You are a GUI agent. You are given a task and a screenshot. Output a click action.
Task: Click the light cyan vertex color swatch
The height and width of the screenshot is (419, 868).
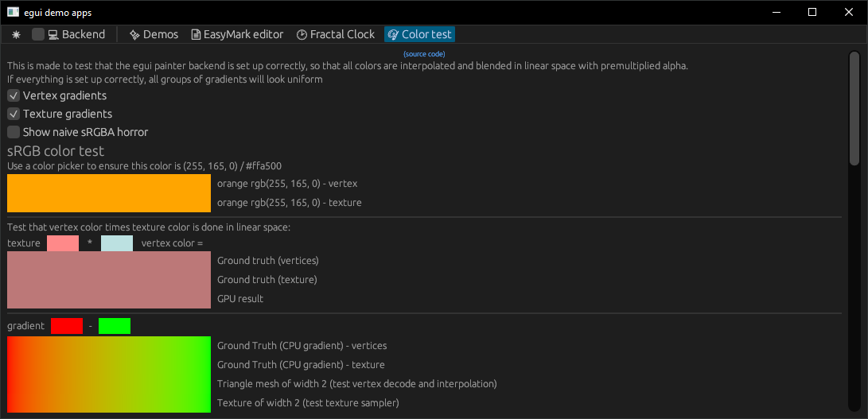(x=117, y=243)
